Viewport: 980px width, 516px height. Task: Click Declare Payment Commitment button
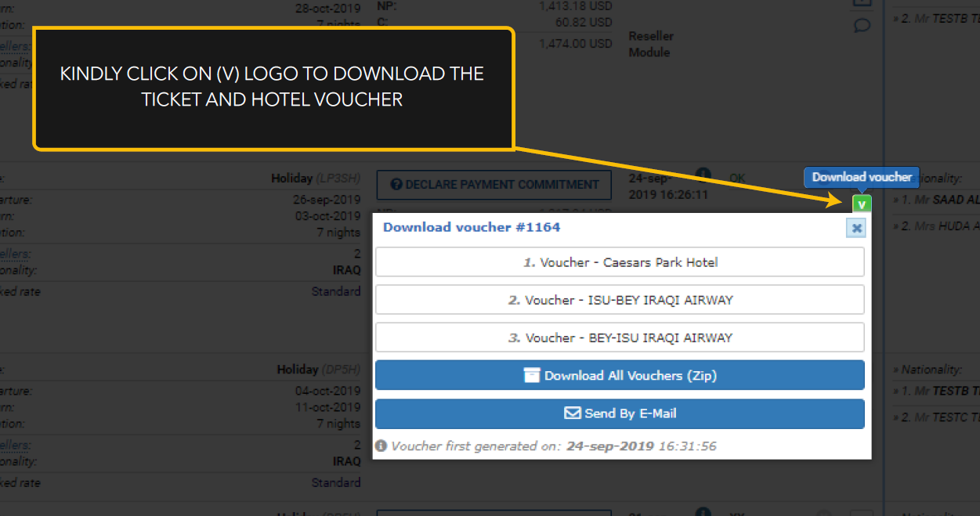coord(494,185)
